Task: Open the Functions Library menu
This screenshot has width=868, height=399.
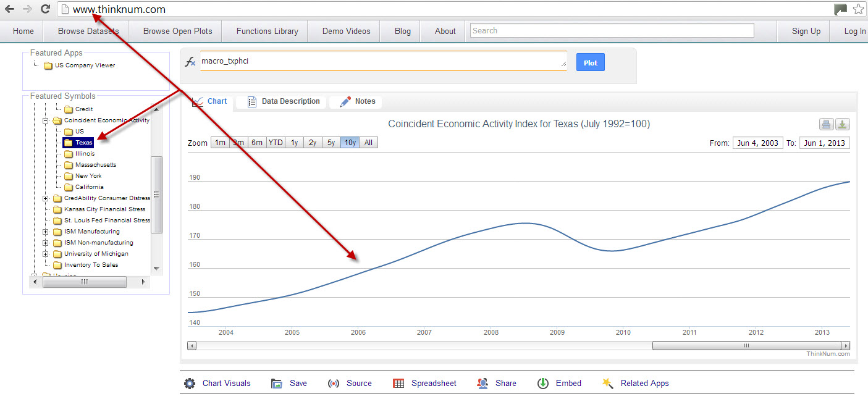Action: point(267,31)
